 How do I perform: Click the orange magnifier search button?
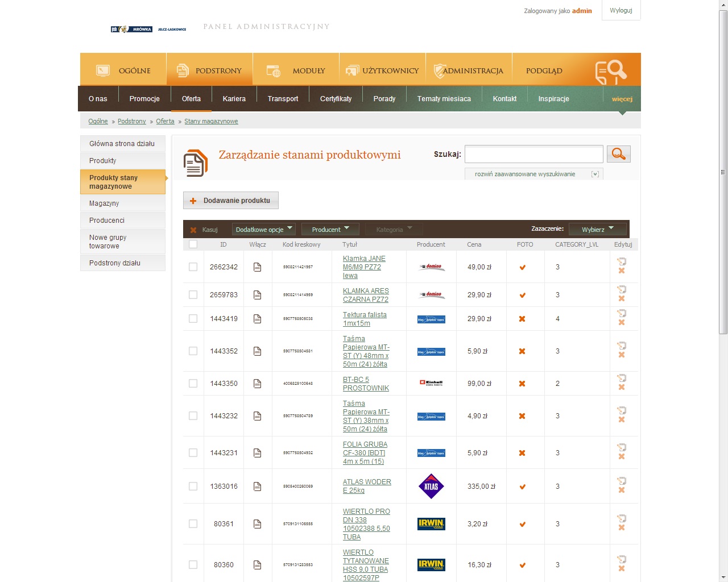pos(618,154)
